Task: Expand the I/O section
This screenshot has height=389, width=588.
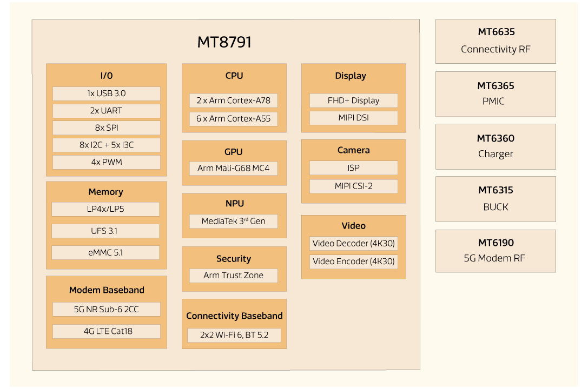Action: click(x=106, y=76)
